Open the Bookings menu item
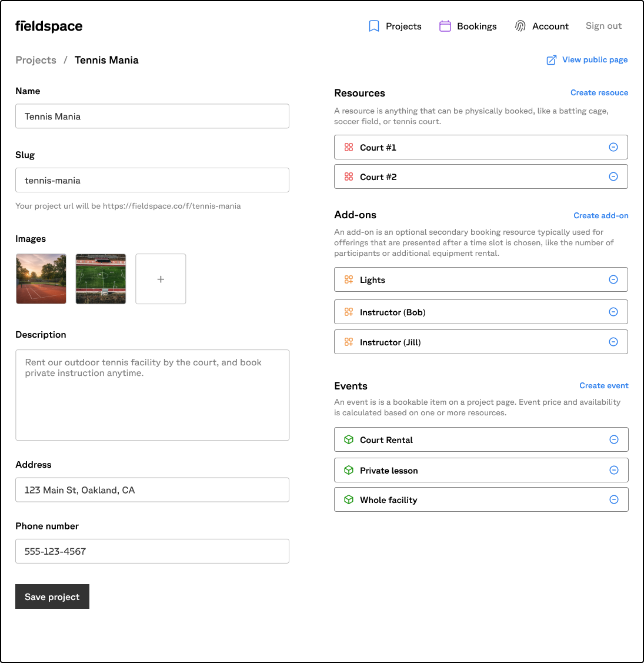Screen dimensions: 644x663 (476, 26)
